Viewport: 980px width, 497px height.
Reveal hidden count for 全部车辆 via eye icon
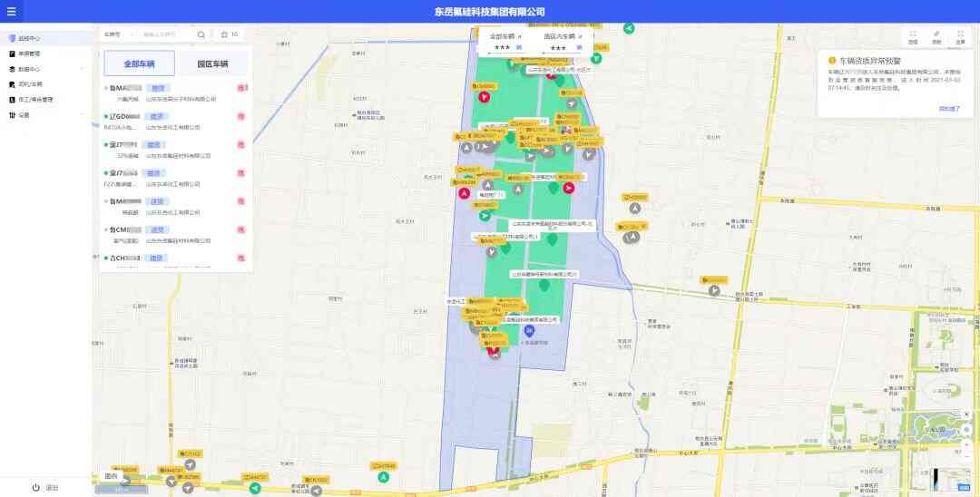(519, 47)
